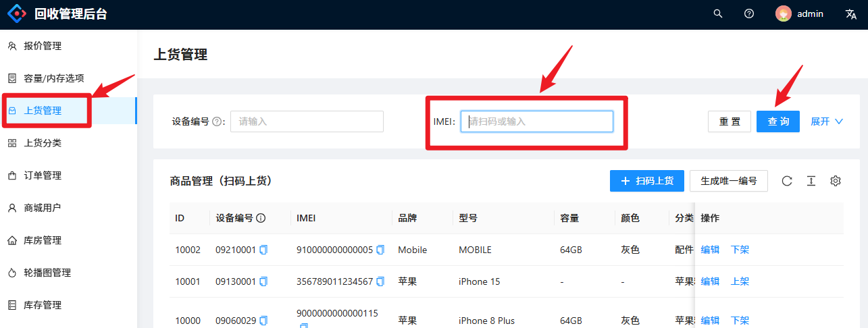Edit the iPhone 8 Plus row
This screenshot has width=868, height=328.
(710, 321)
